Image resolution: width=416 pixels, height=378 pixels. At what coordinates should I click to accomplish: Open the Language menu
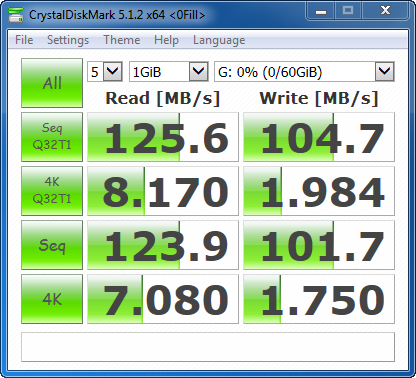click(219, 40)
